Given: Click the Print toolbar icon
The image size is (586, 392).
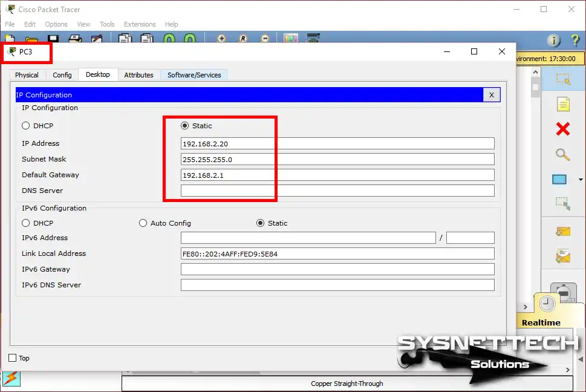Looking at the screenshot, I should click(x=75, y=39).
